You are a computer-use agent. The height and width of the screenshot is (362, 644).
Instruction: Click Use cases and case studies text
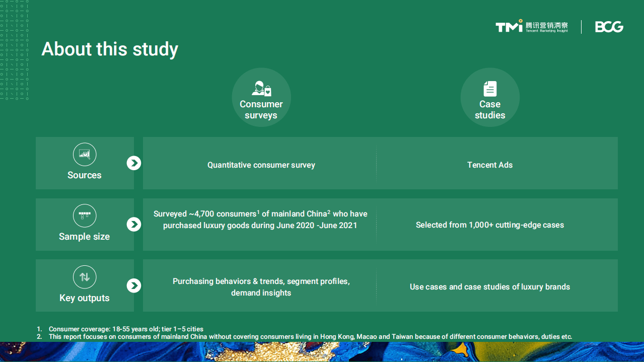point(489,287)
